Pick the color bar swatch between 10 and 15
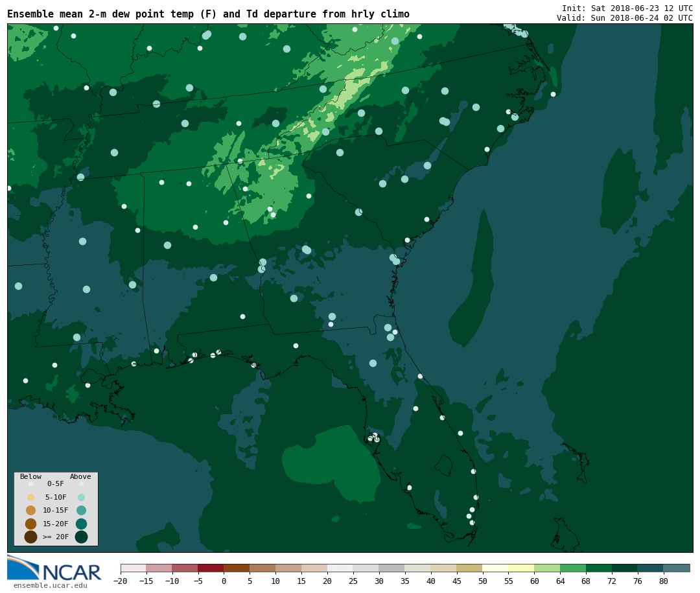The width and height of the screenshot is (700, 593). [x=289, y=568]
